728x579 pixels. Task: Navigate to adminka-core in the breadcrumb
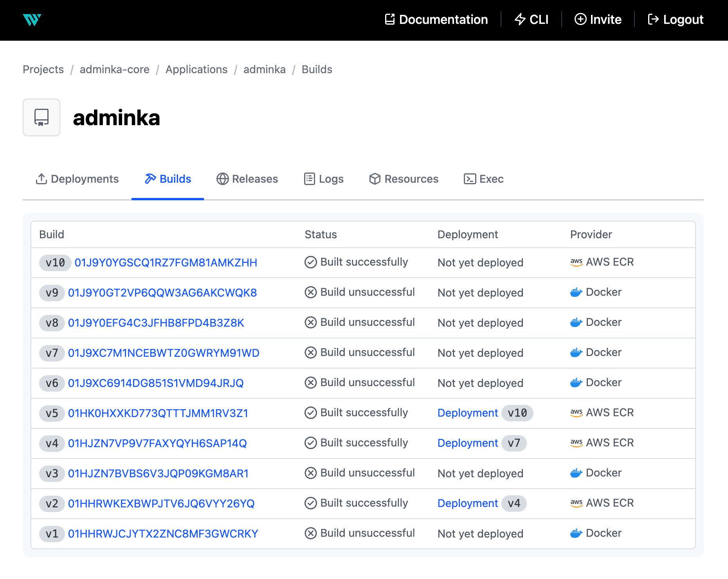(114, 69)
